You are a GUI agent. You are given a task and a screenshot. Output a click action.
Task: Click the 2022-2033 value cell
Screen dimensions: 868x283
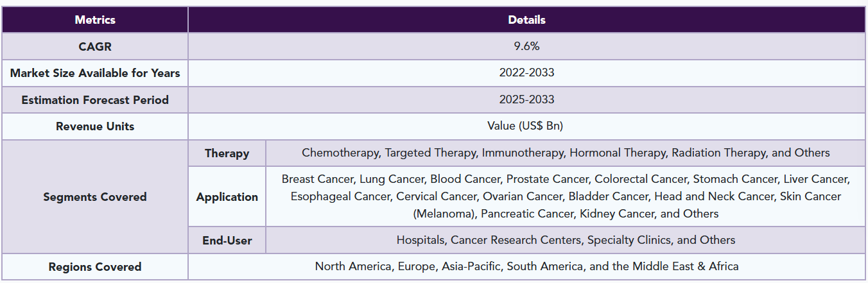[x=526, y=73]
